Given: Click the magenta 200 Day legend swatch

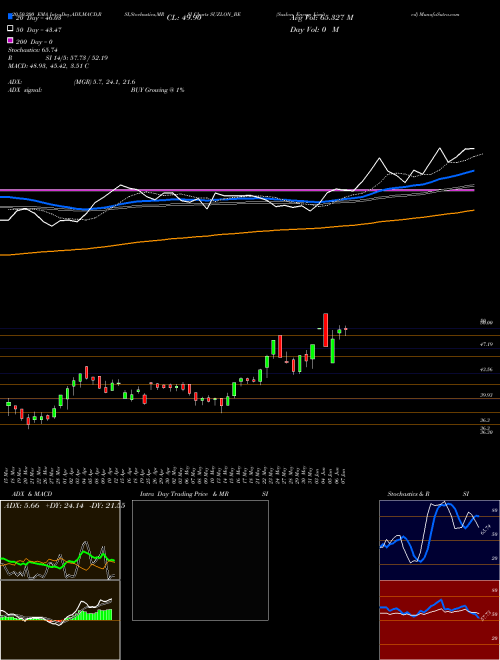Looking at the screenshot, I should click(10, 41).
